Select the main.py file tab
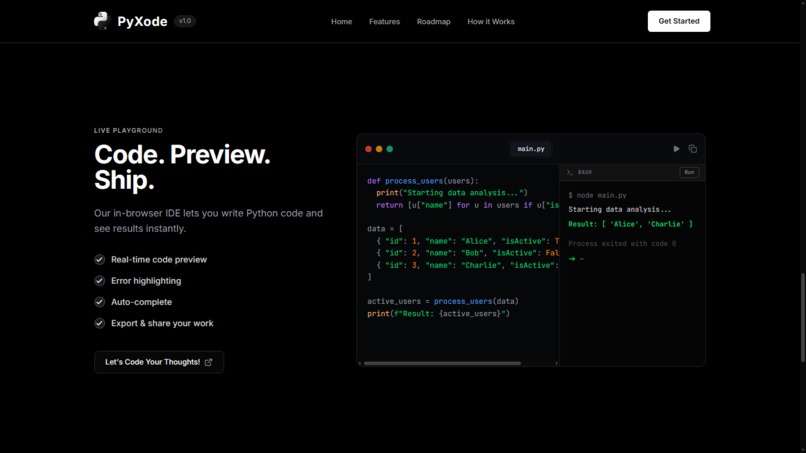The width and height of the screenshot is (806, 453). [x=530, y=149]
